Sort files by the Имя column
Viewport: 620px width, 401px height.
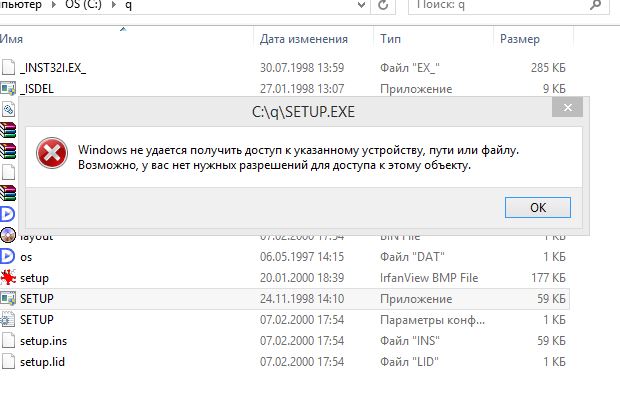point(11,39)
